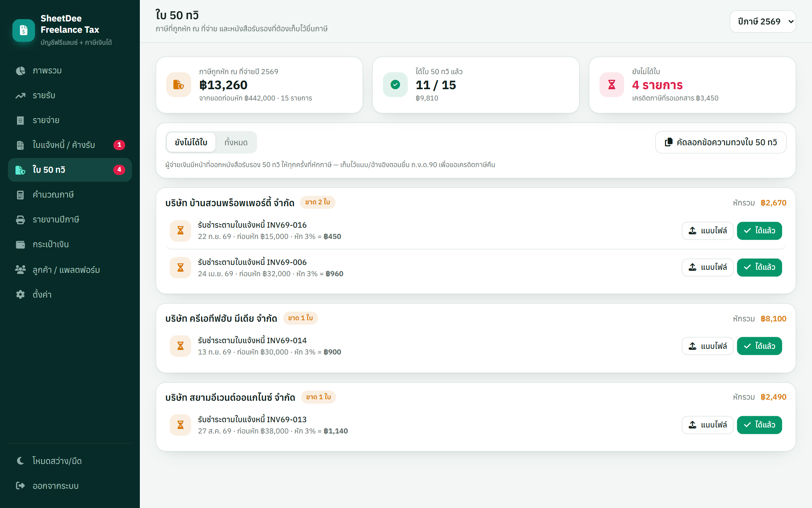The height and width of the screenshot is (508, 812).
Task: Click the red 4 badge on ใบ 50 ทวิ
Action: coord(119,170)
